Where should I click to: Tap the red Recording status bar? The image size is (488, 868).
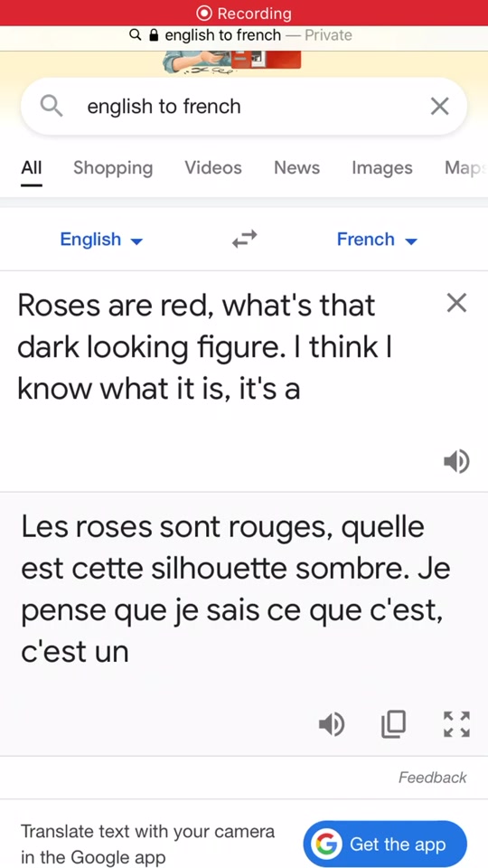[x=244, y=13]
